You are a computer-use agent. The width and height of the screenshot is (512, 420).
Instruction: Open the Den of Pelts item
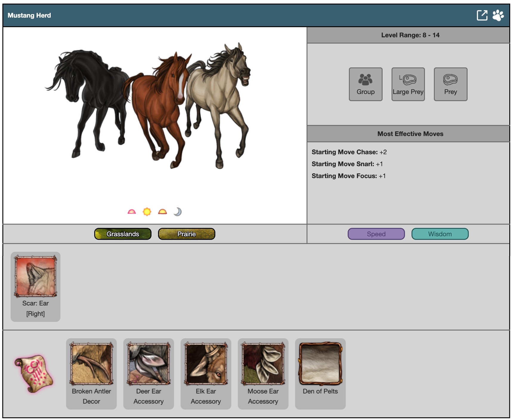click(x=320, y=373)
